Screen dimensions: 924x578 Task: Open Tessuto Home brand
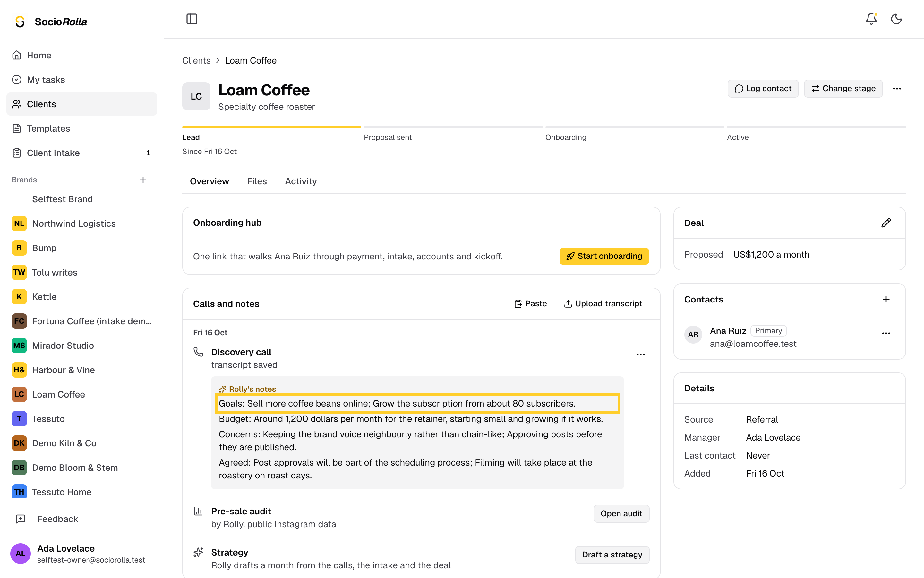(82, 492)
